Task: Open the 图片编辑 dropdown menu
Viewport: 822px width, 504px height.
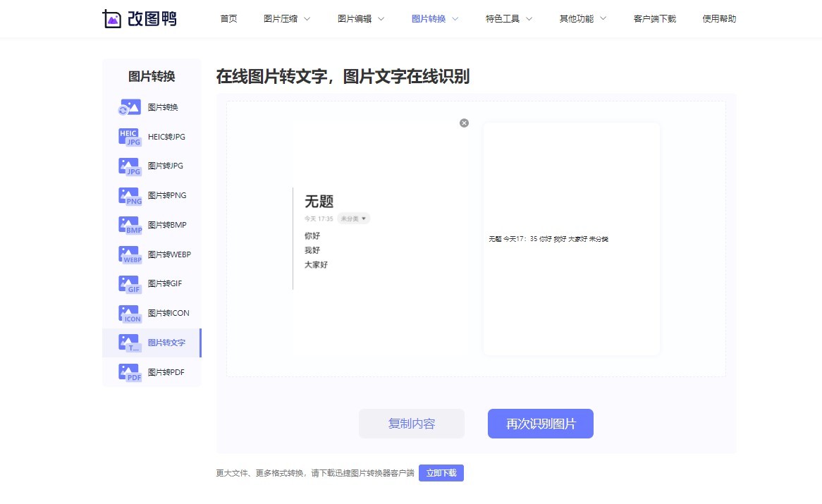Action: 361,19
